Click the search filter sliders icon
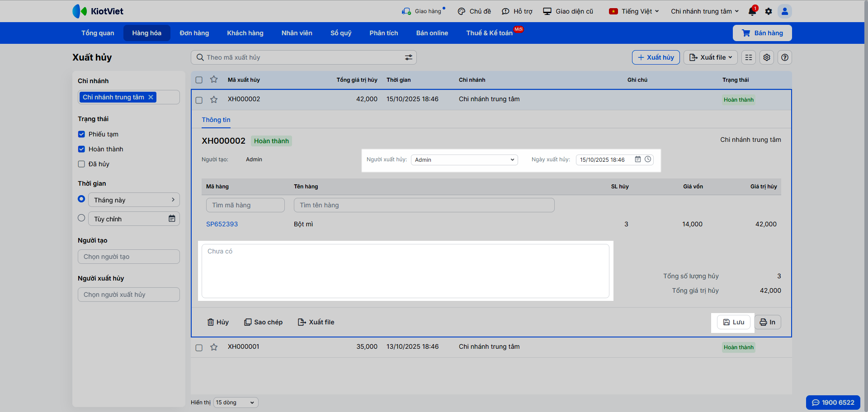The height and width of the screenshot is (412, 868). pyautogui.click(x=409, y=57)
